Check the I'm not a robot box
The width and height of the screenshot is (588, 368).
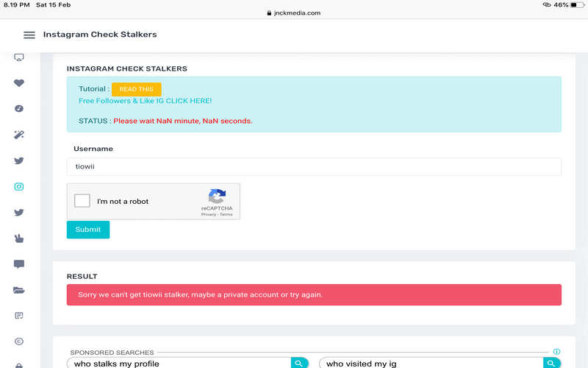coord(82,201)
